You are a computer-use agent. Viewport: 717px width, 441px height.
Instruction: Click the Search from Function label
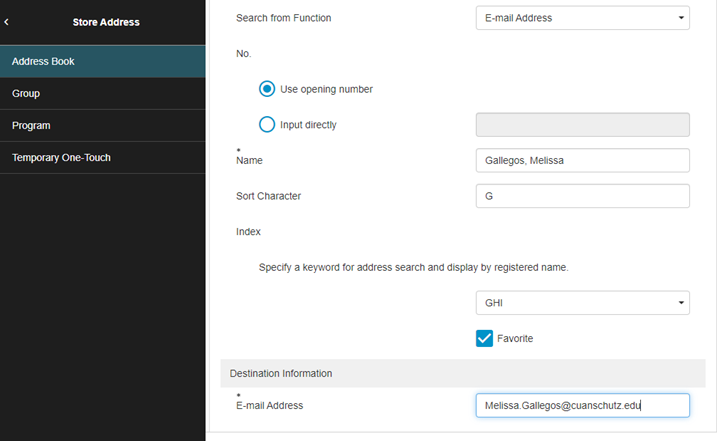[283, 18]
